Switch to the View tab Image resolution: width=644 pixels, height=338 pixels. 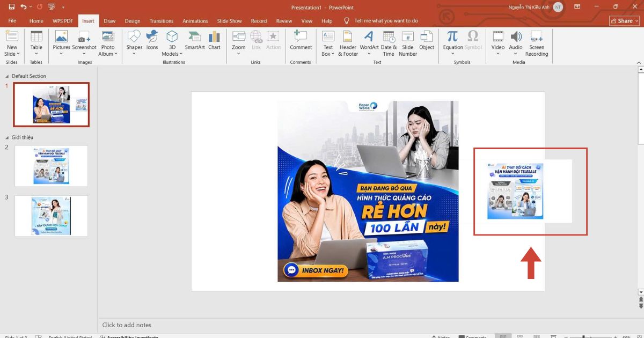tap(307, 21)
